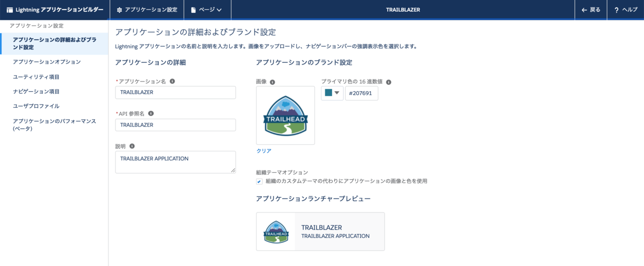Click the 説明 textarea with TRAILBLAZER APPLICATION
This screenshot has width=644, height=266.
point(175,162)
